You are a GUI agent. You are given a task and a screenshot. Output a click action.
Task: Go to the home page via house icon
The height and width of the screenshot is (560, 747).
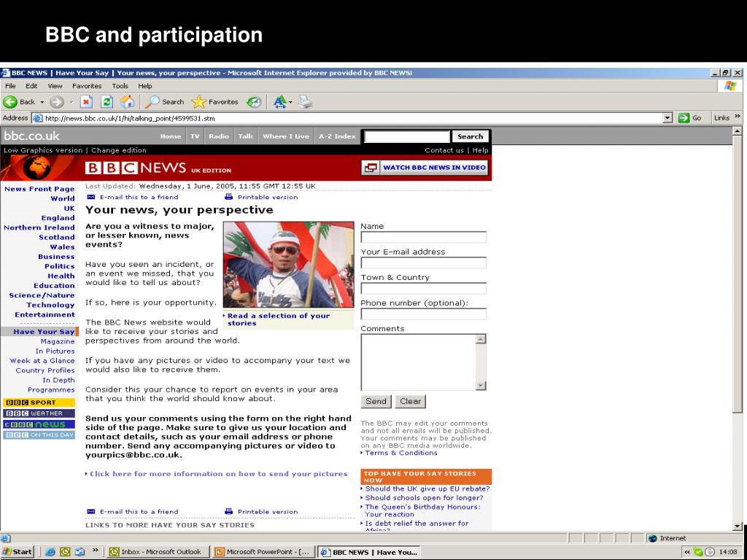127,101
